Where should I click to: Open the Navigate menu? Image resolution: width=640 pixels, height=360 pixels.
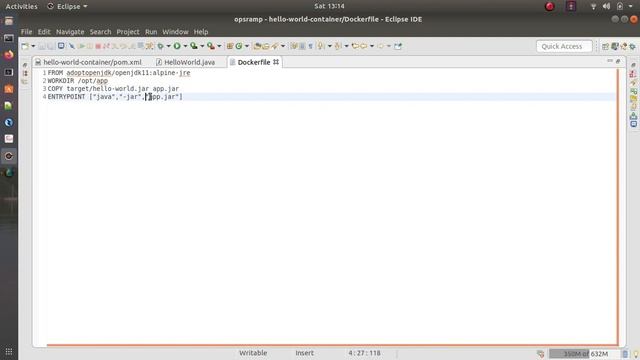point(70,32)
